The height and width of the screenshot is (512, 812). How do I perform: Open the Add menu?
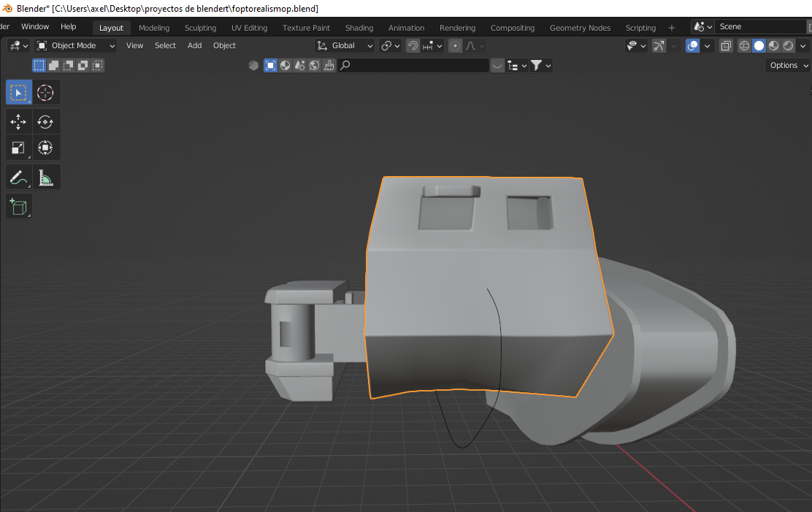[x=195, y=45]
